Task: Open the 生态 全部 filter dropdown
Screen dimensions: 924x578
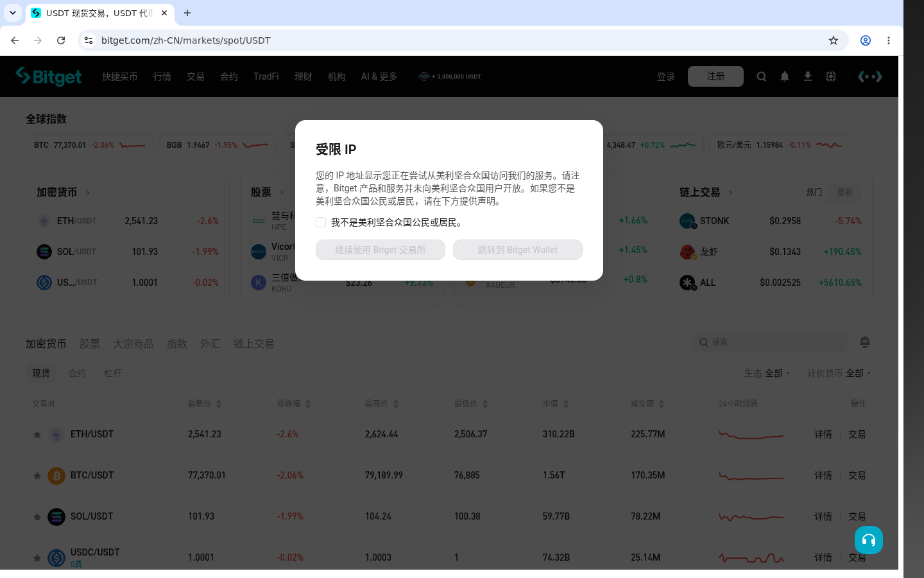Action: (767, 373)
